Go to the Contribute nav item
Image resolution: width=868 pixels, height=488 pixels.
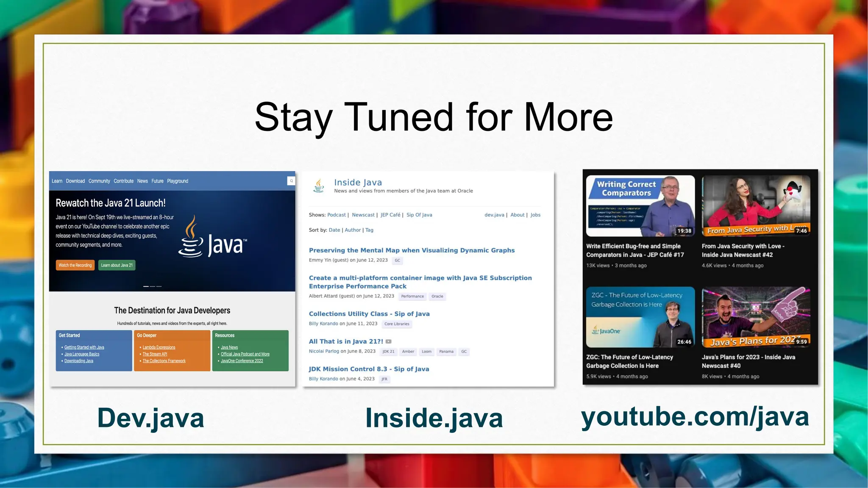[123, 181]
